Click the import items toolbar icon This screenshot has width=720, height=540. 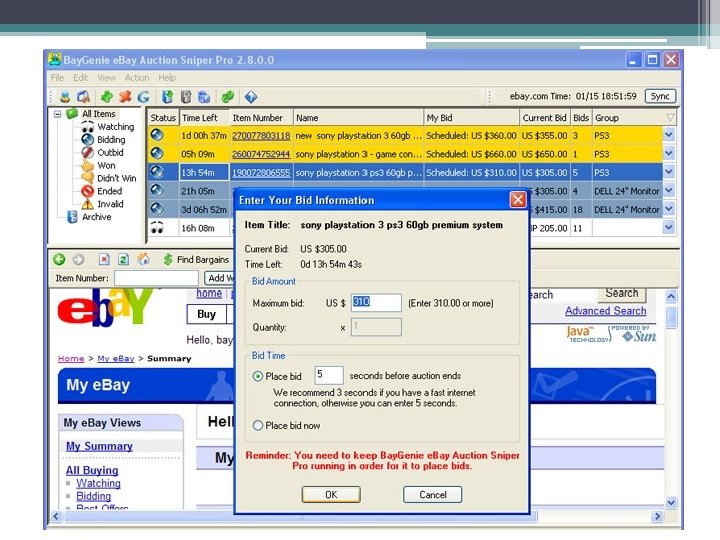[168, 97]
